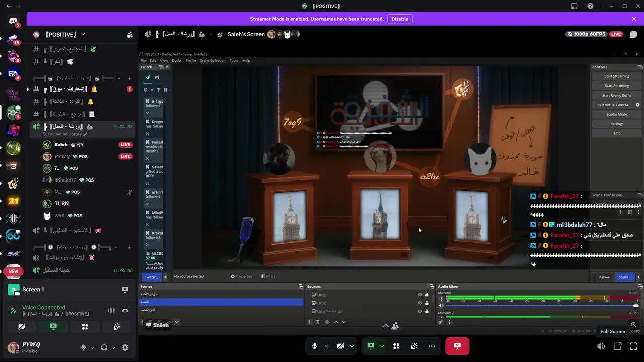Click Voice Connected status text
Screen dimensions: 644x362
tap(43, 307)
